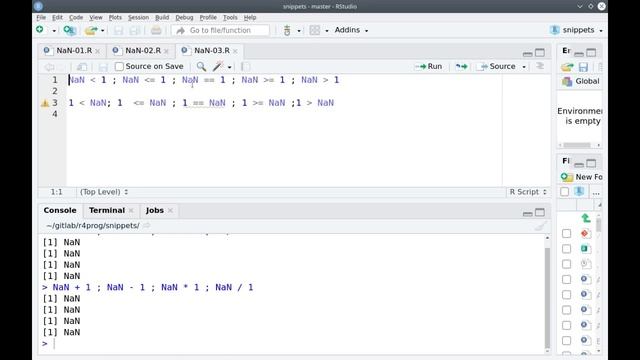Toggle the Source on Save checkbox

click(119, 66)
